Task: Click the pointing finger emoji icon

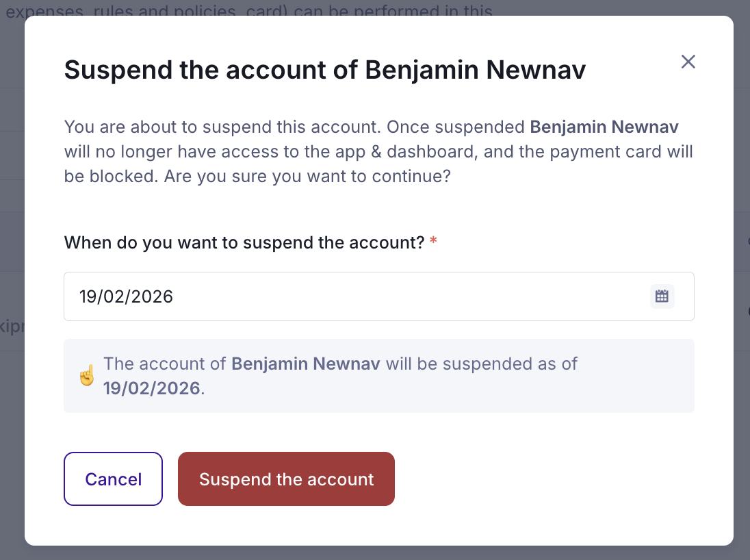Action: tap(87, 376)
